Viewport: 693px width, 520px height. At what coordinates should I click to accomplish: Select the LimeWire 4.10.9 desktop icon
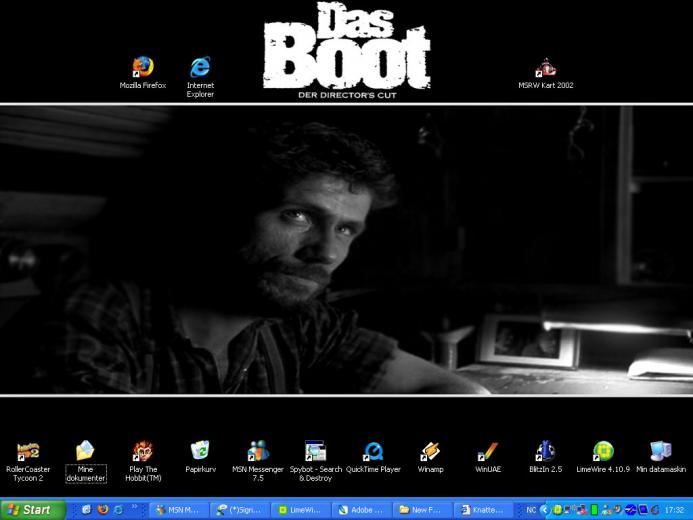pyautogui.click(x=603, y=457)
